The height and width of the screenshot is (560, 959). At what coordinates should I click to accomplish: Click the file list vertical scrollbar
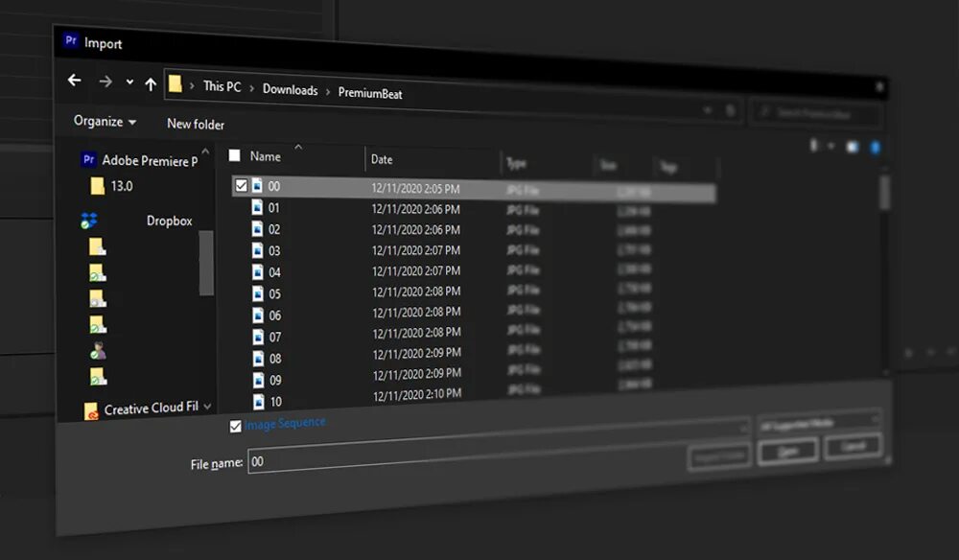pos(884,193)
